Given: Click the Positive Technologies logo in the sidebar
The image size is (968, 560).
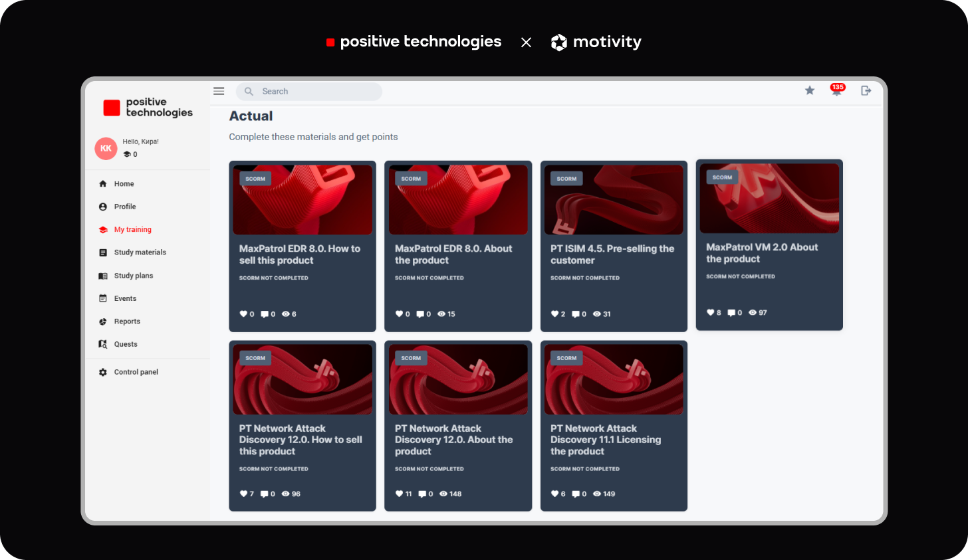Looking at the screenshot, I should 148,108.
